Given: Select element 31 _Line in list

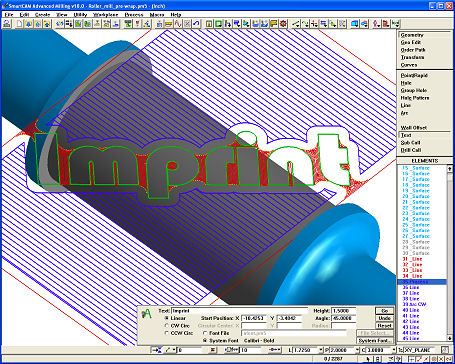Looking at the screenshot, I should pyautogui.click(x=412, y=259).
